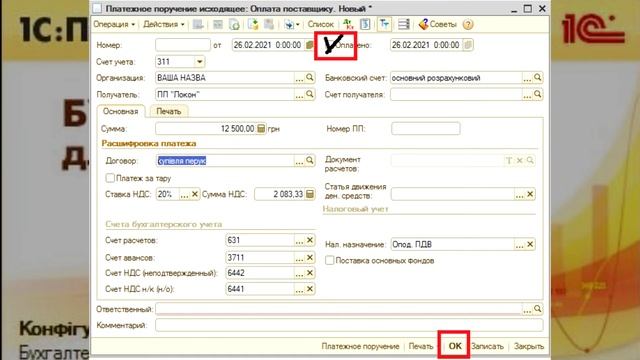Open the Действия menu
This screenshot has width=640, height=360.
163,24
